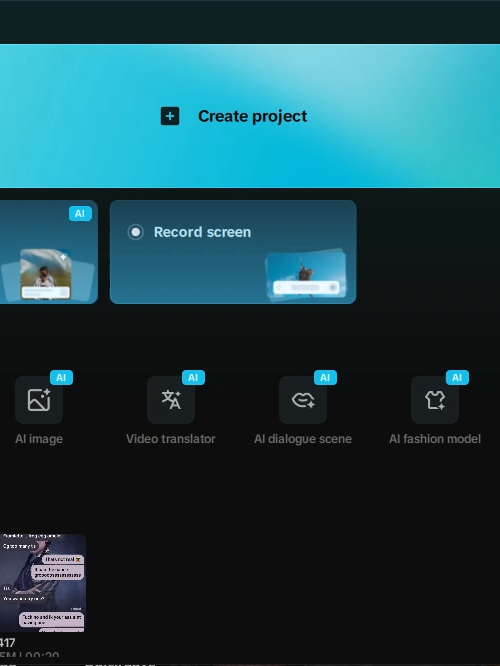This screenshot has height=666, width=500.
Task: Click the AI badge above AI fashion model
Action: pyautogui.click(x=458, y=377)
